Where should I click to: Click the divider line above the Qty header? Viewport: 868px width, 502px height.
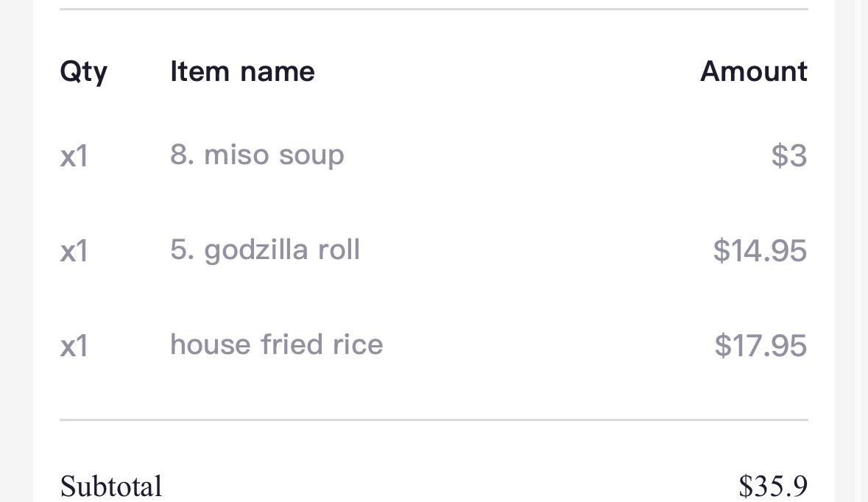(434, 10)
